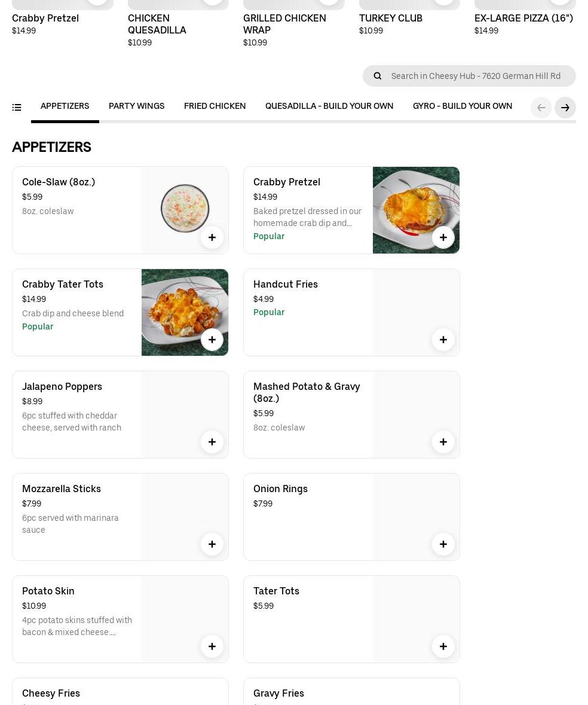Add Handcut Fries using plus icon
The height and width of the screenshot is (705, 588).
(443, 340)
